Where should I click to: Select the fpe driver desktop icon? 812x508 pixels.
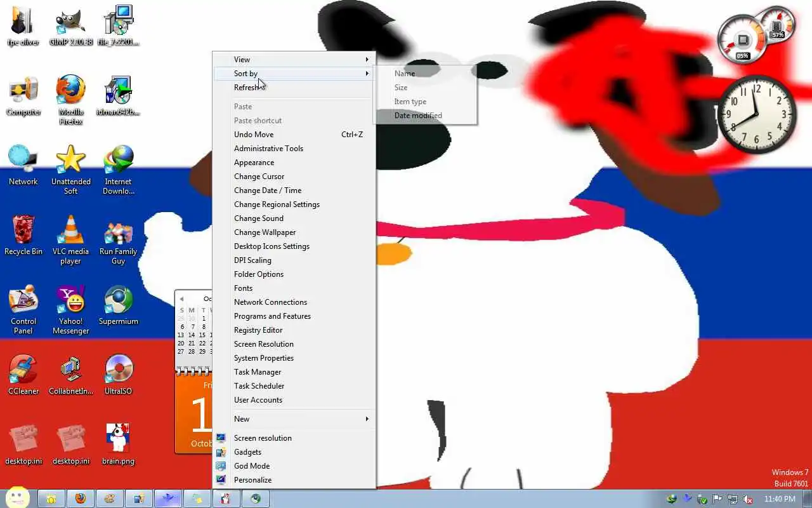(x=23, y=27)
